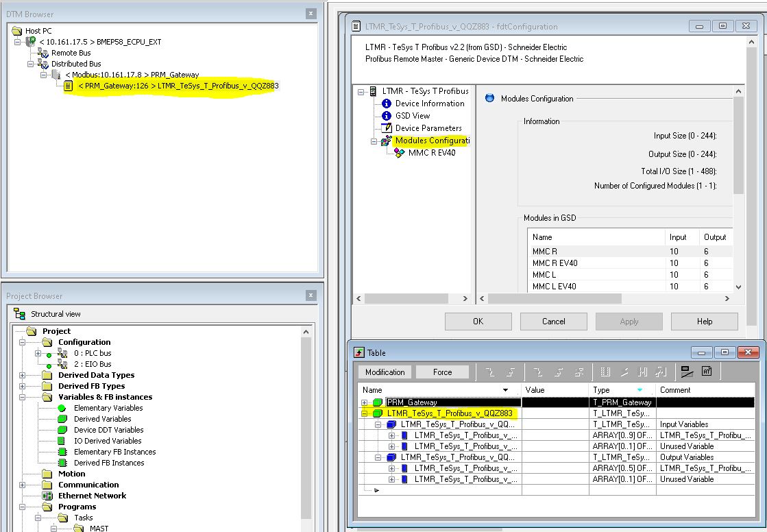Screen dimensions: 767x532
Task: Expand the Derived Data Types folder
Action: 22,376
